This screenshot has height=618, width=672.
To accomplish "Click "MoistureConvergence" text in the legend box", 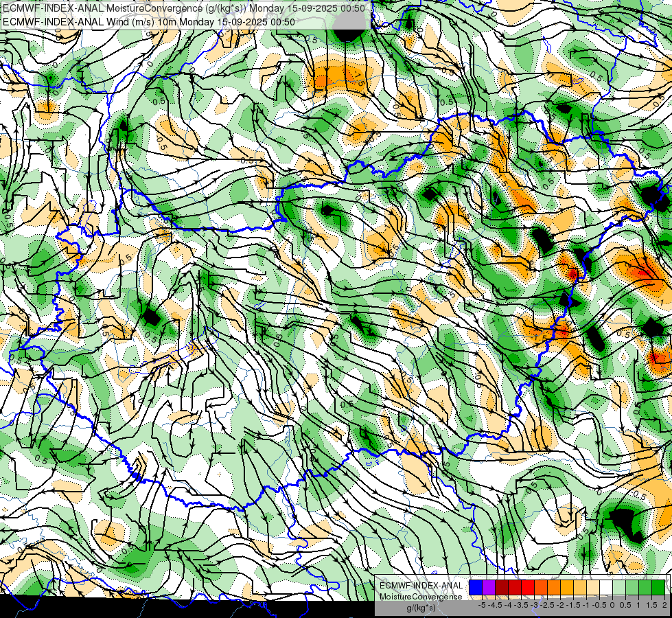I will (x=421, y=597).
